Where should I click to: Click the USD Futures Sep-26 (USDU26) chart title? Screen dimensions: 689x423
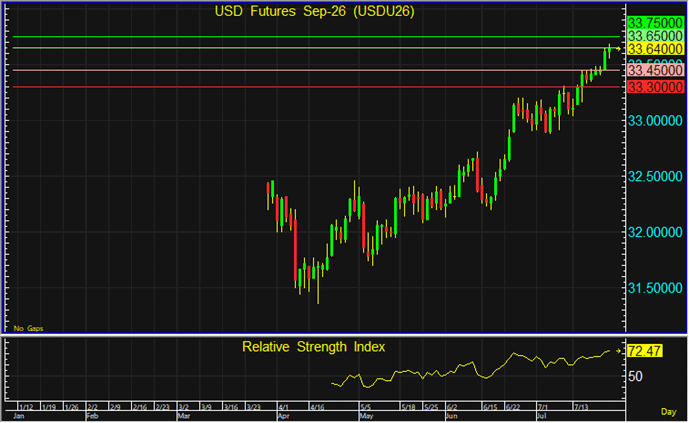pos(314,11)
